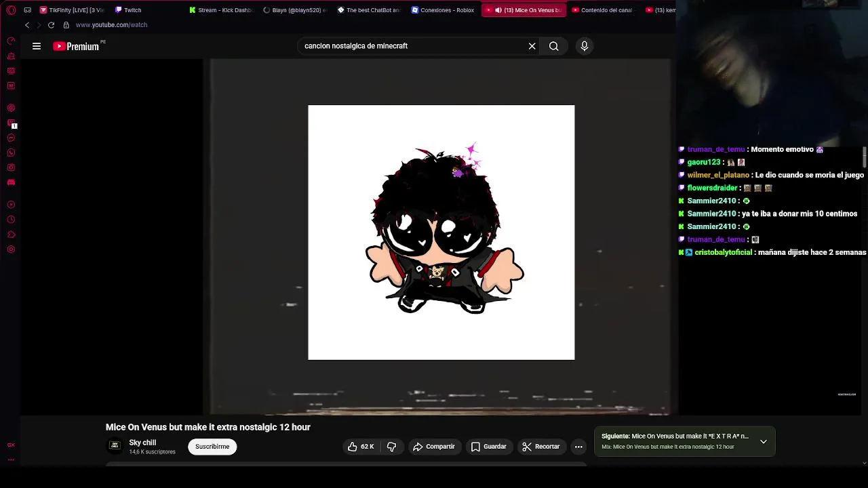The image size is (868, 488).
Task: Click the address bar URL www.youtube.com/watch
Action: [111, 25]
